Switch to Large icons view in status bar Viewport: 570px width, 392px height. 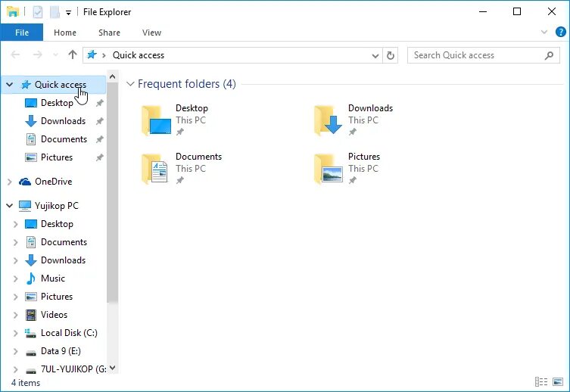point(558,382)
